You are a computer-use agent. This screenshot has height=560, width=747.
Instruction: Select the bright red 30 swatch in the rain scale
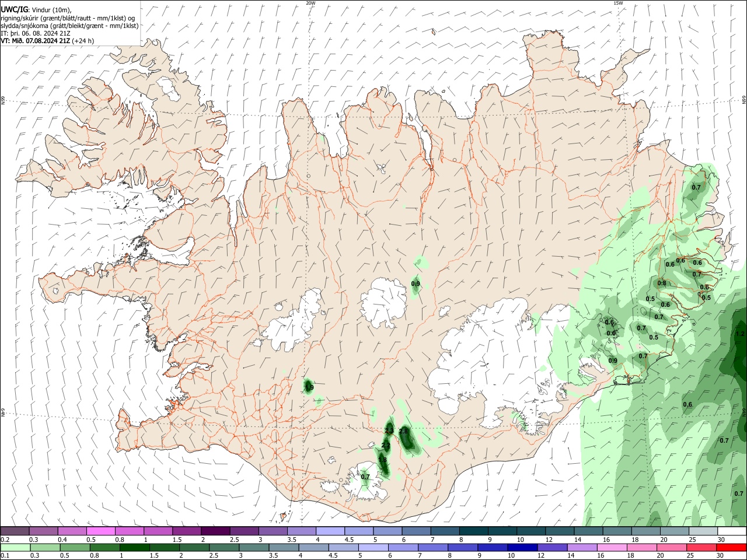tap(732, 547)
